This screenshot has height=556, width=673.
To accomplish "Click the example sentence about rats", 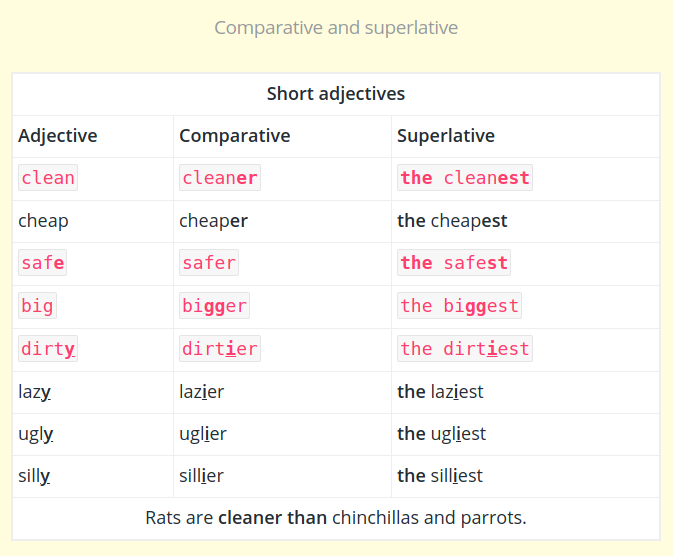I will point(336,518).
